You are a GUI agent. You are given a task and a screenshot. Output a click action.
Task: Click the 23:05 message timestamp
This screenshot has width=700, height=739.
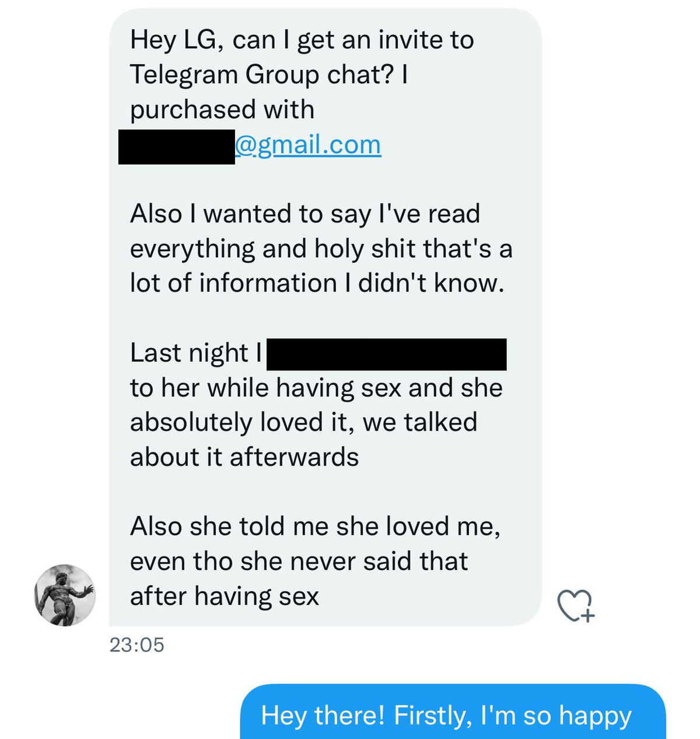(137, 645)
